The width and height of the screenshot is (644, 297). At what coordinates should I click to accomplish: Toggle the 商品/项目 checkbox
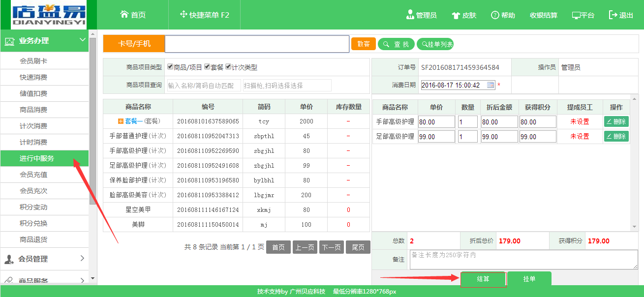(170, 67)
